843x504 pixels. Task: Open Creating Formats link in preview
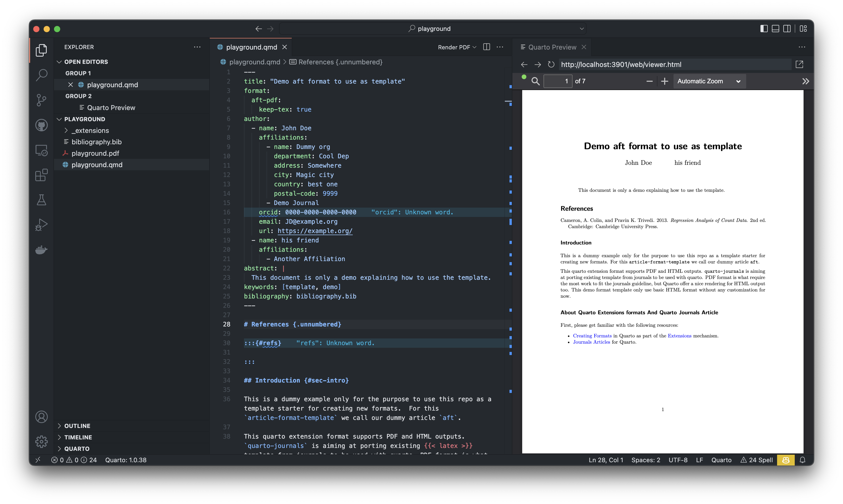[x=592, y=336]
